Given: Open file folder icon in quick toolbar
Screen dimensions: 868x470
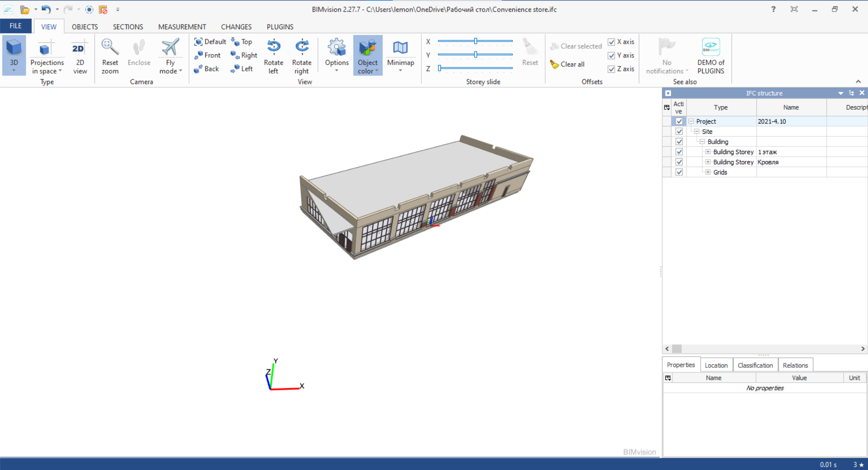Looking at the screenshot, I should pyautogui.click(x=25, y=9).
